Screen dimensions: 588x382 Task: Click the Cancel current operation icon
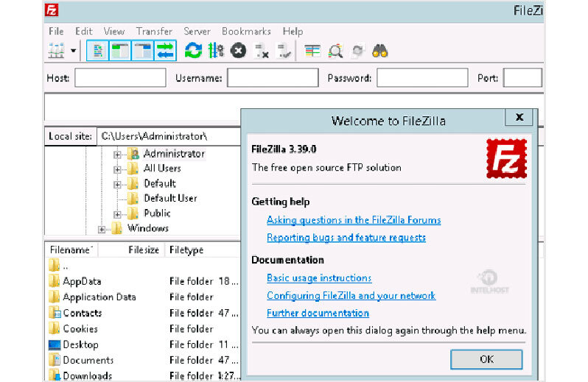[x=238, y=51]
